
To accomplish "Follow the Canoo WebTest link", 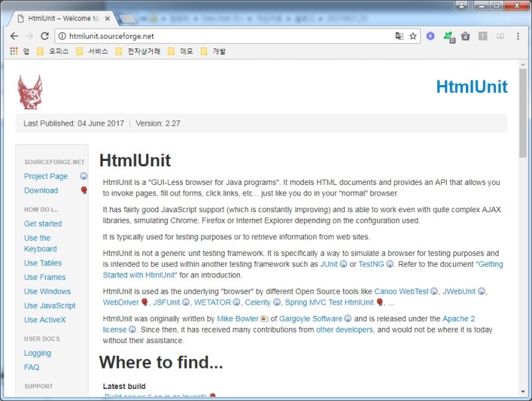I will point(402,291).
